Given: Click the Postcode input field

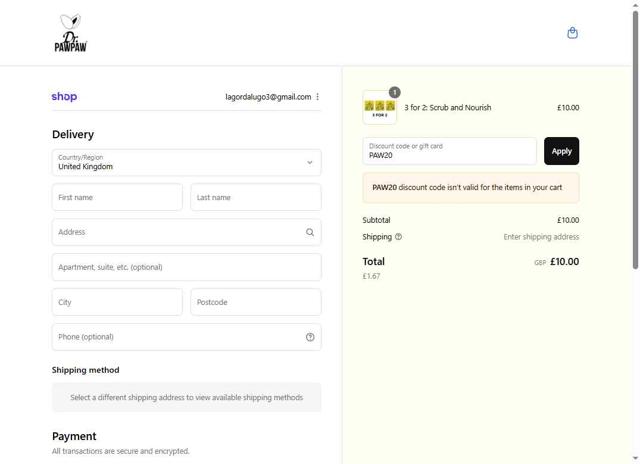Looking at the screenshot, I should (x=256, y=302).
